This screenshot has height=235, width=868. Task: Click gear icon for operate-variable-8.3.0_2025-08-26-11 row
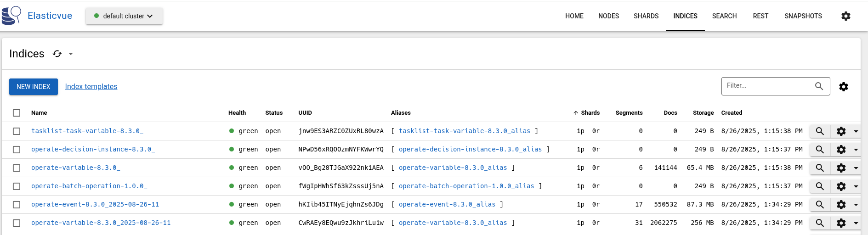[841, 223]
